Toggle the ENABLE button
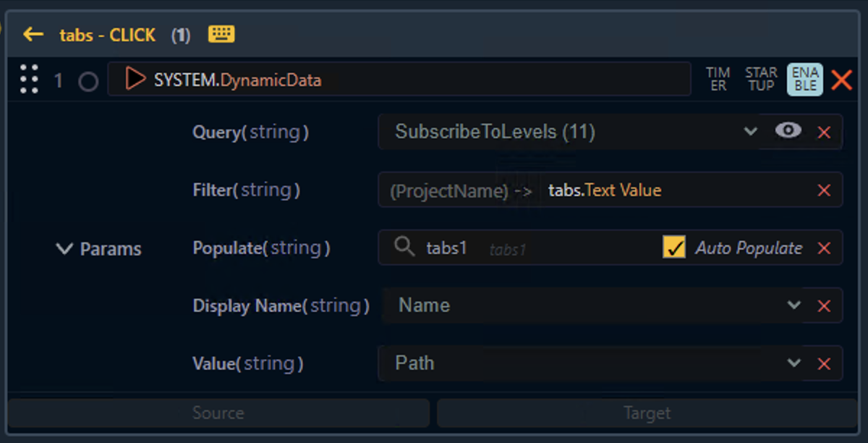The image size is (868, 443). point(804,79)
